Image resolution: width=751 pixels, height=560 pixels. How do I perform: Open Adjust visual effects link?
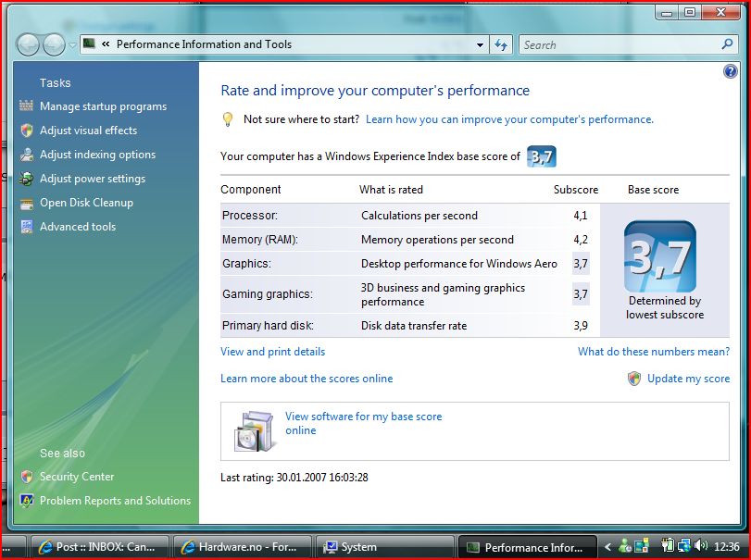[x=88, y=131]
